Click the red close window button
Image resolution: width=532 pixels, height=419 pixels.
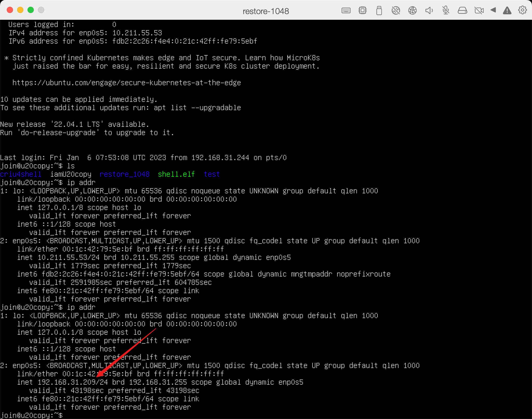pyautogui.click(x=10, y=10)
